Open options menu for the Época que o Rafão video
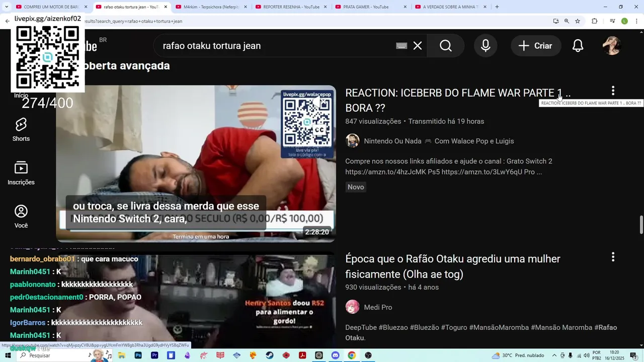The width and height of the screenshot is (644, 362). pos(613,257)
